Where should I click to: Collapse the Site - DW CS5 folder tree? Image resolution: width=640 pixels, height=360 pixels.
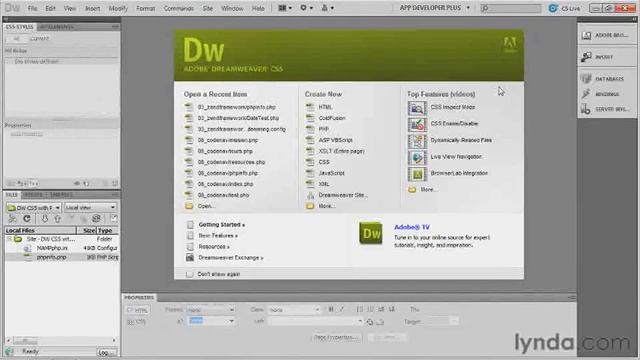tap(9, 239)
